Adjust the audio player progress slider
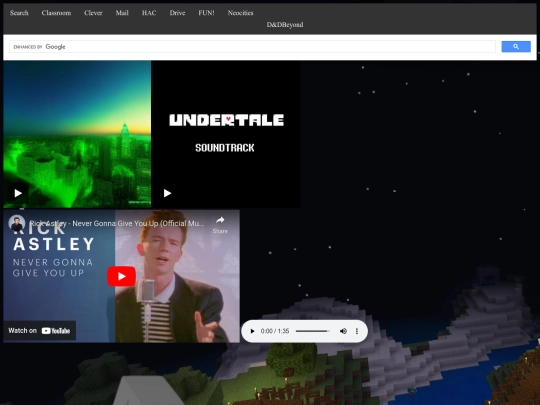540x405 pixels. (312, 331)
